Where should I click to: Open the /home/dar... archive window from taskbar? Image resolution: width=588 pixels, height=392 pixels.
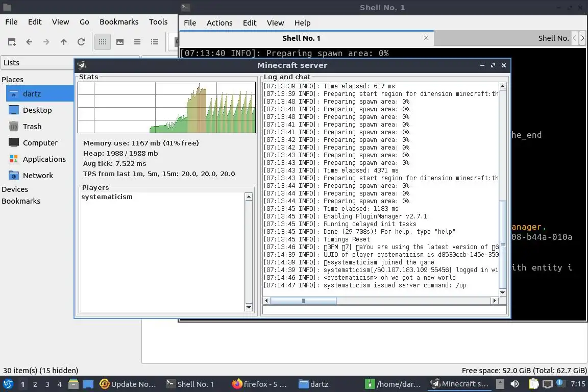(x=393, y=384)
